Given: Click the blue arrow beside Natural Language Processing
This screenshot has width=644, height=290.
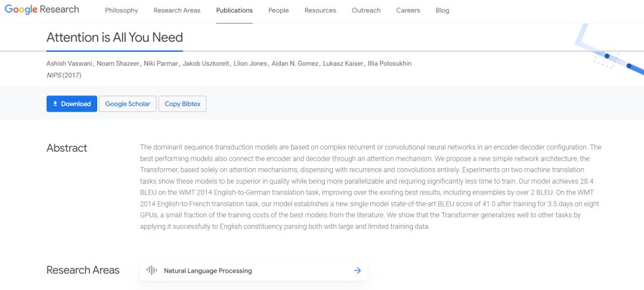Looking at the screenshot, I should pyautogui.click(x=357, y=270).
